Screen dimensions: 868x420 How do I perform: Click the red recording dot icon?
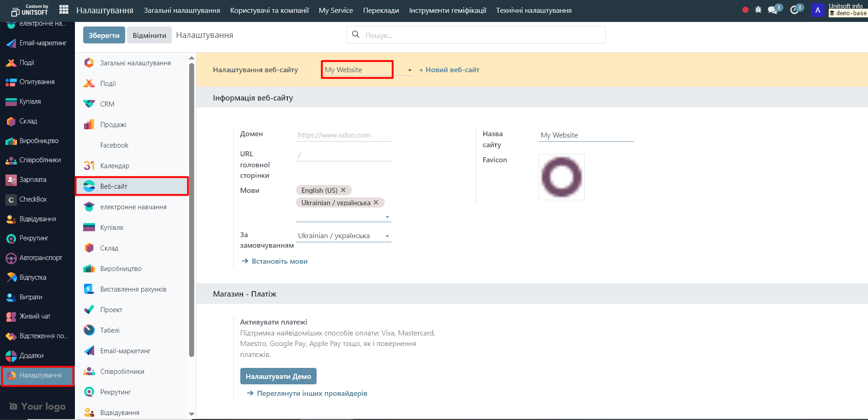pyautogui.click(x=746, y=10)
